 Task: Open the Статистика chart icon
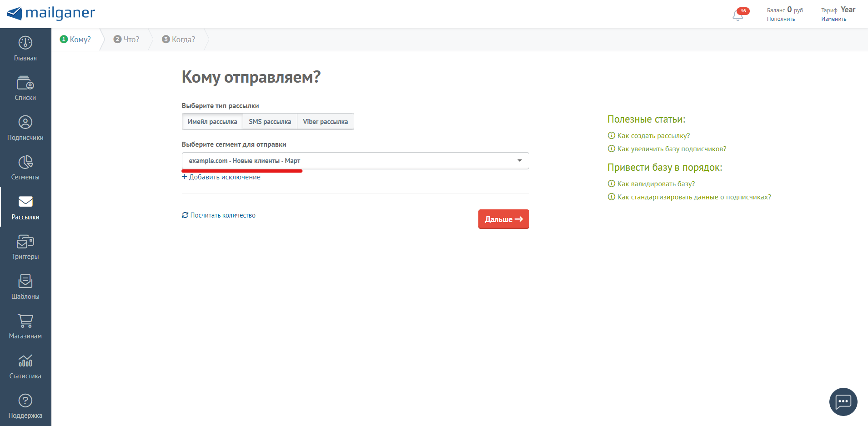25,361
